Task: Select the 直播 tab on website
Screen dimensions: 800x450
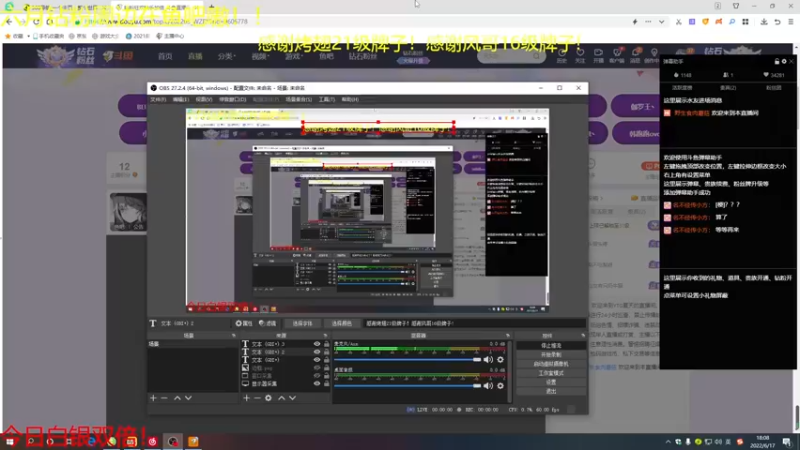Action: (195, 57)
